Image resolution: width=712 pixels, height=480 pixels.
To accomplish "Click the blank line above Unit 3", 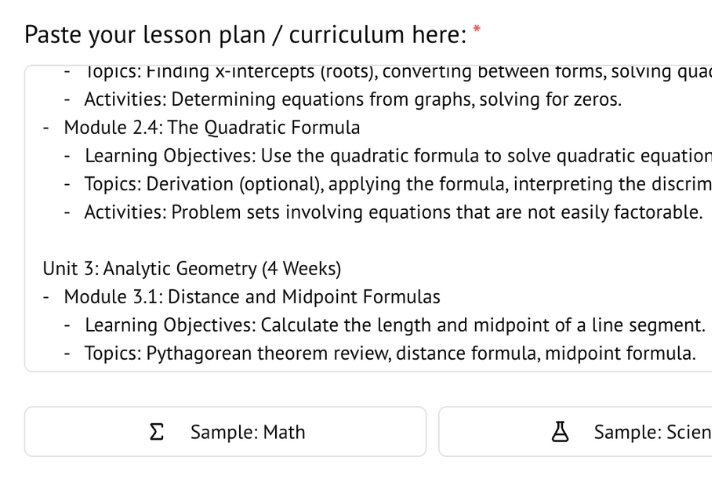I will coord(300,240).
